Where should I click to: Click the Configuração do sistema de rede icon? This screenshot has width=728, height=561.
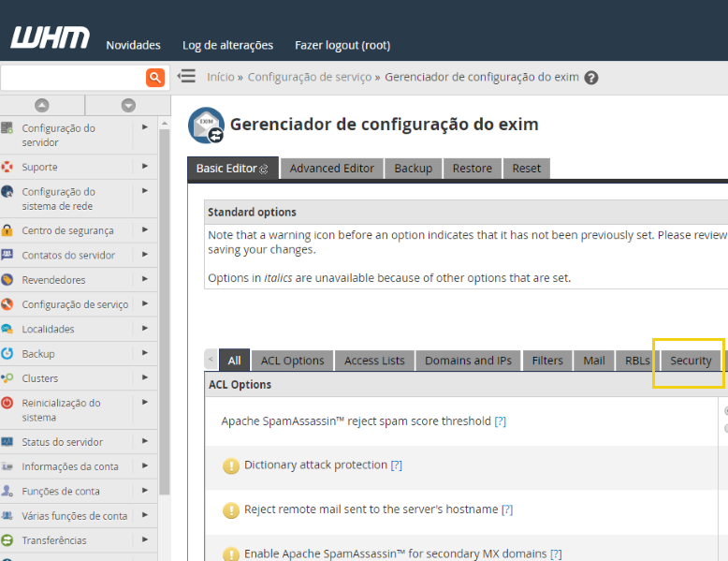click(7, 191)
